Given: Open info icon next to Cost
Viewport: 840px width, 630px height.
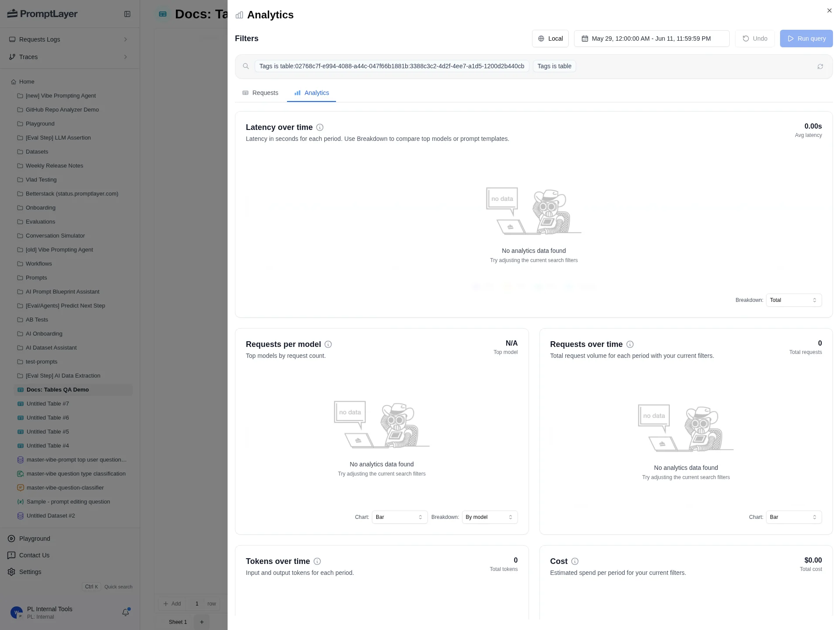Looking at the screenshot, I should pos(575,561).
